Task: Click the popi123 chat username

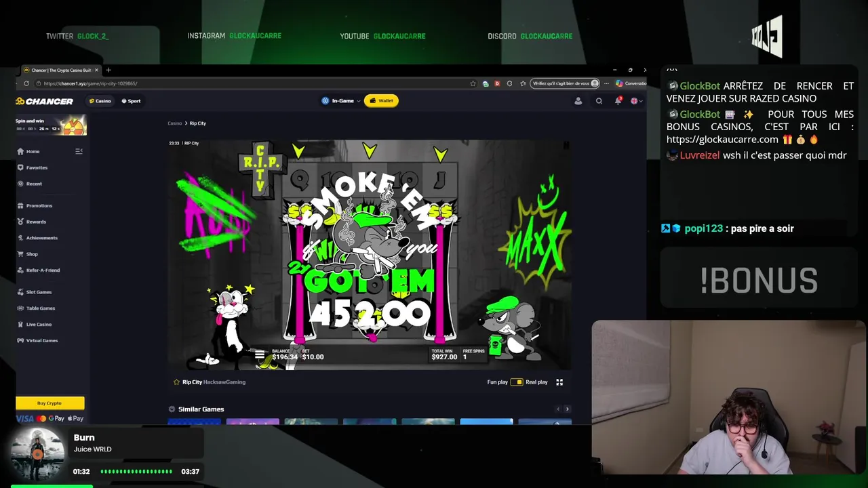Action: coord(703,228)
